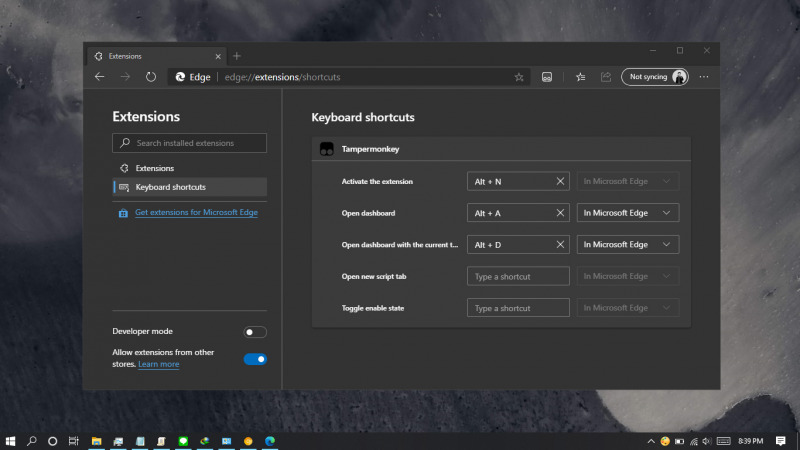800x450 pixels.
Task: Open the Learn more link
Action: coord(159,364)
